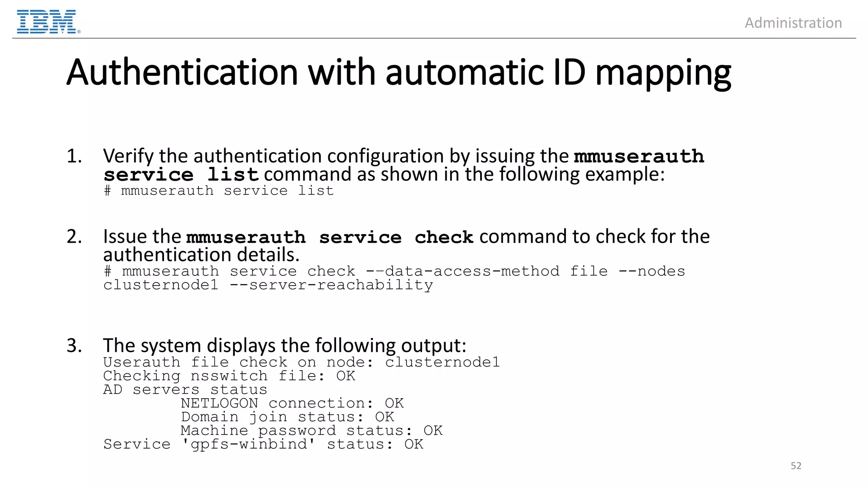Click the Domain join status OK line
The image size is (868, 488).
(287, 417)
